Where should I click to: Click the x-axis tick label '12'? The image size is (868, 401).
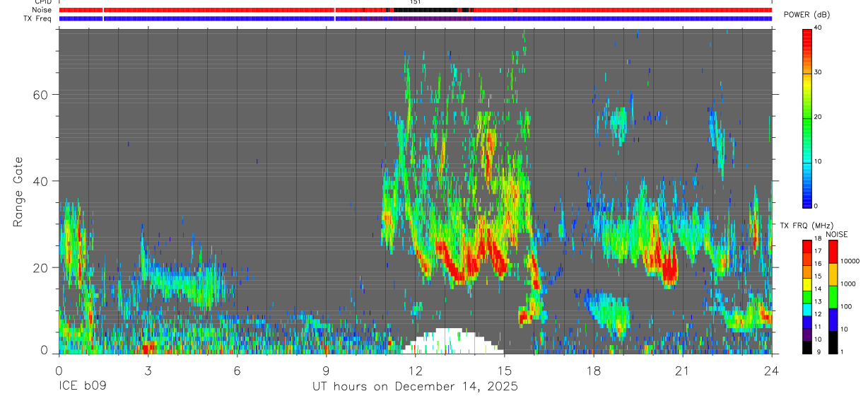click(416, 370)
